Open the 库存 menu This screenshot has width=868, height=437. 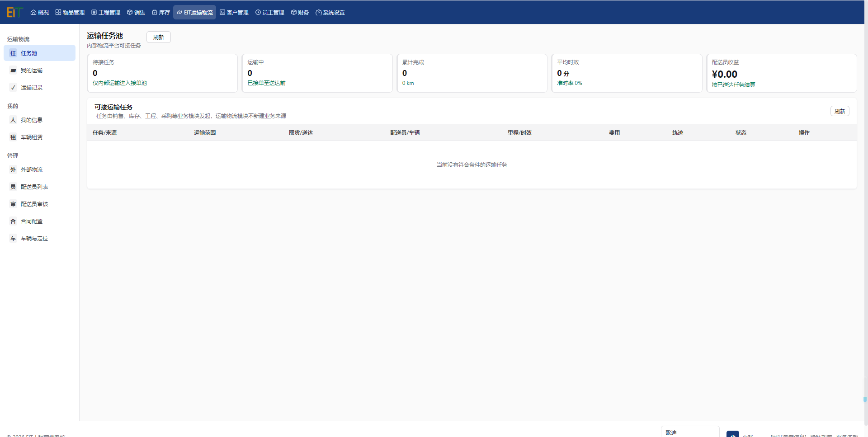point(161,12)
